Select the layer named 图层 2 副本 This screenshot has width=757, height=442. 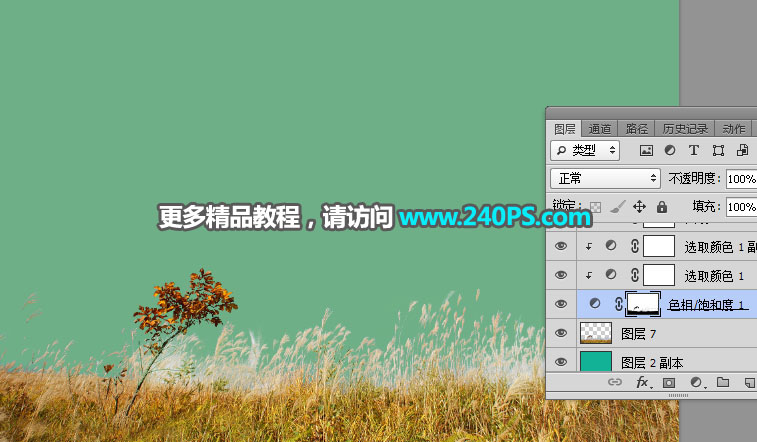pyautogui.click(x=652, y=363)
